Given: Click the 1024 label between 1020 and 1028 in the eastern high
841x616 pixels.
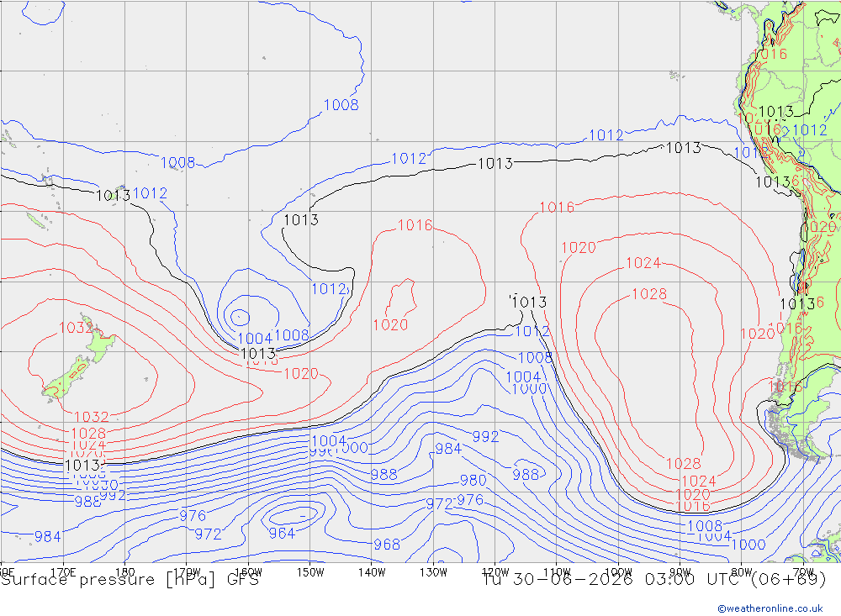Looking at the screenshot, I should [699, 481].
